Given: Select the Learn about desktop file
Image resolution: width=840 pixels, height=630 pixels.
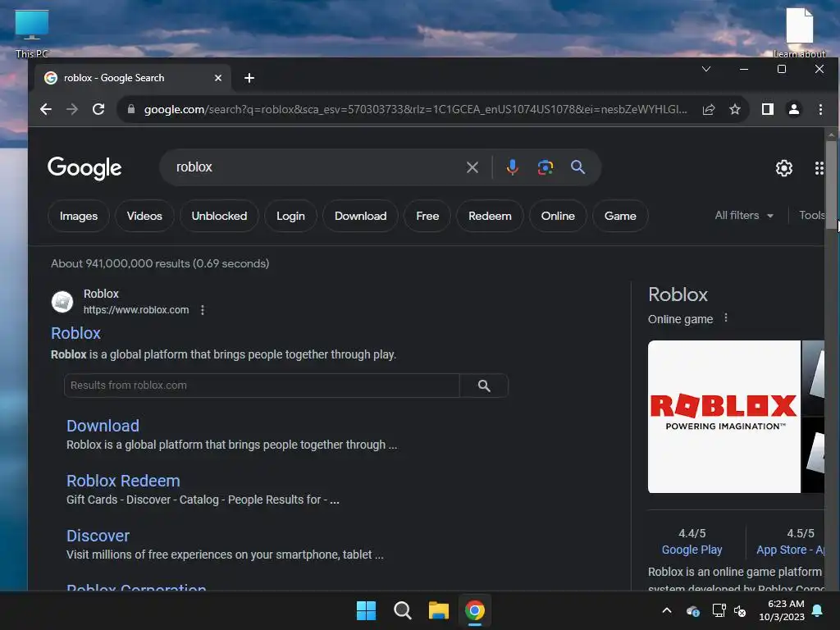Looking at the screenshot, I should 799,32.
